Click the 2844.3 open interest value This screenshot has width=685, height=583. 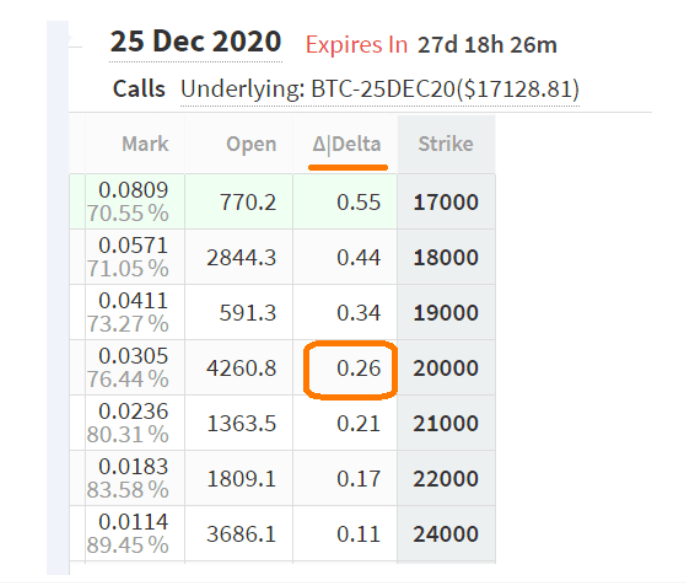point(242,257)
